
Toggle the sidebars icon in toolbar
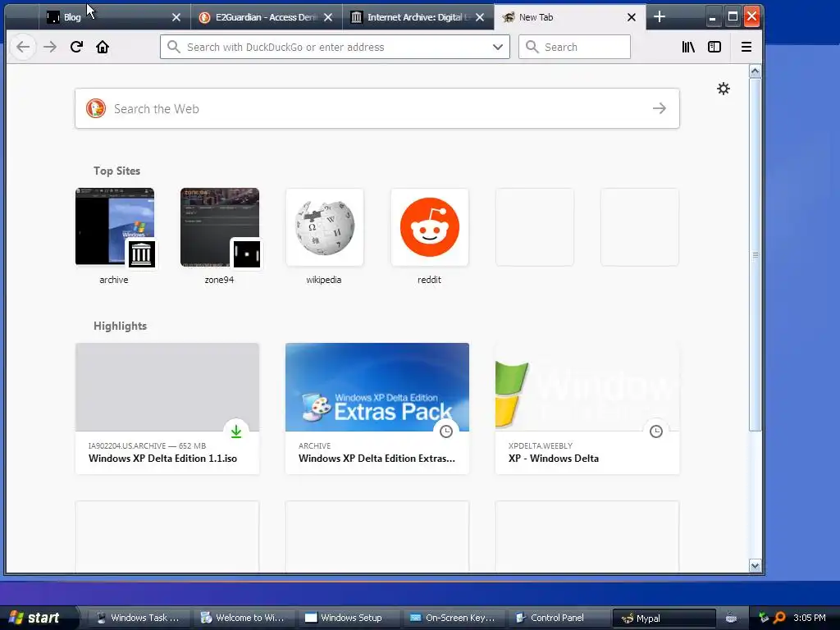714,47
